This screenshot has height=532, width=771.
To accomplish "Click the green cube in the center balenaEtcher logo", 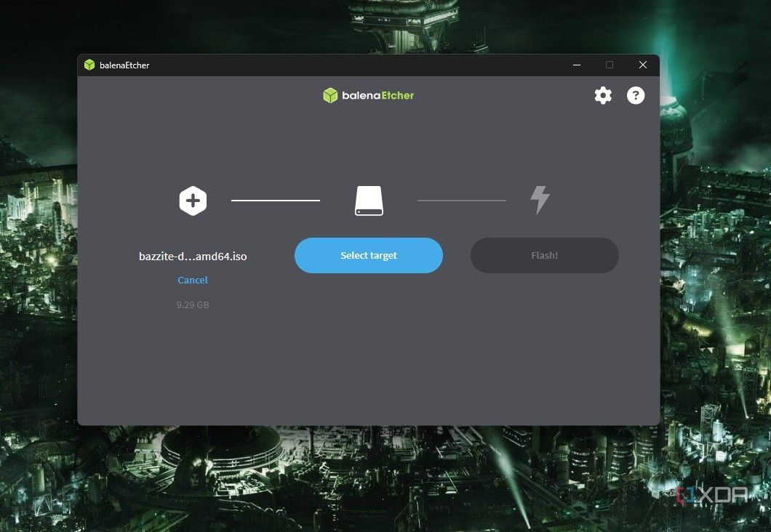I will click(330, 95).
